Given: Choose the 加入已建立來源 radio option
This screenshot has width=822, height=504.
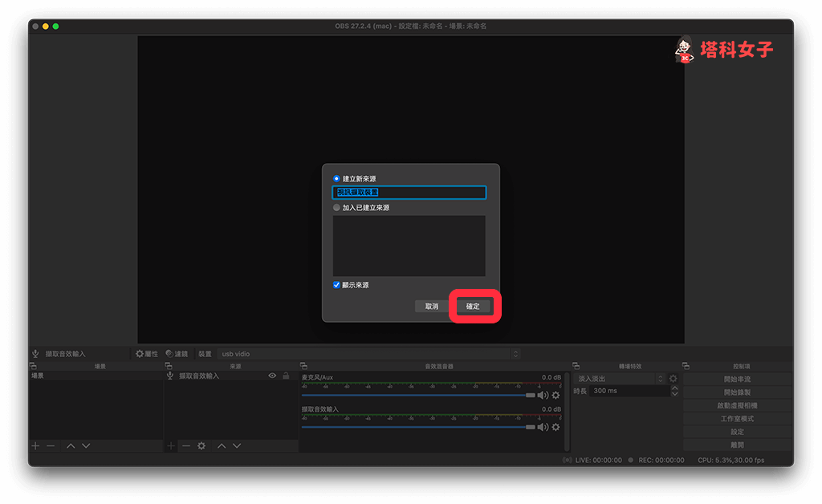Looking at the screenshot, I should (337, 207).
